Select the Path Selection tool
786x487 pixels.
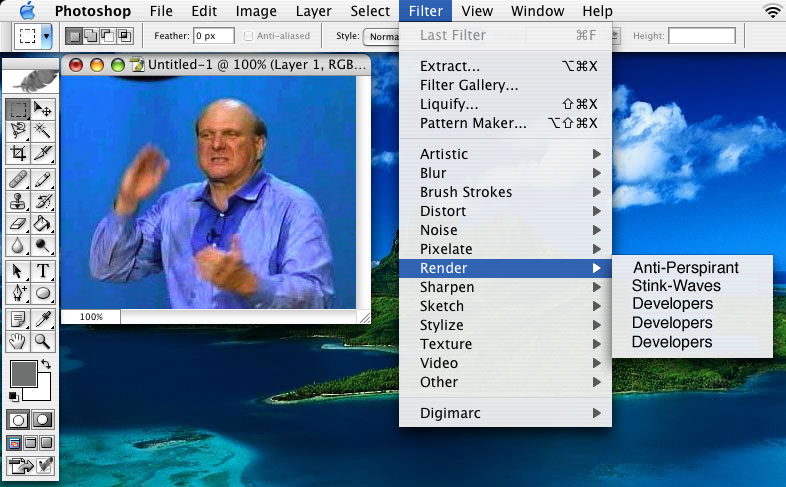coord(18,271)
